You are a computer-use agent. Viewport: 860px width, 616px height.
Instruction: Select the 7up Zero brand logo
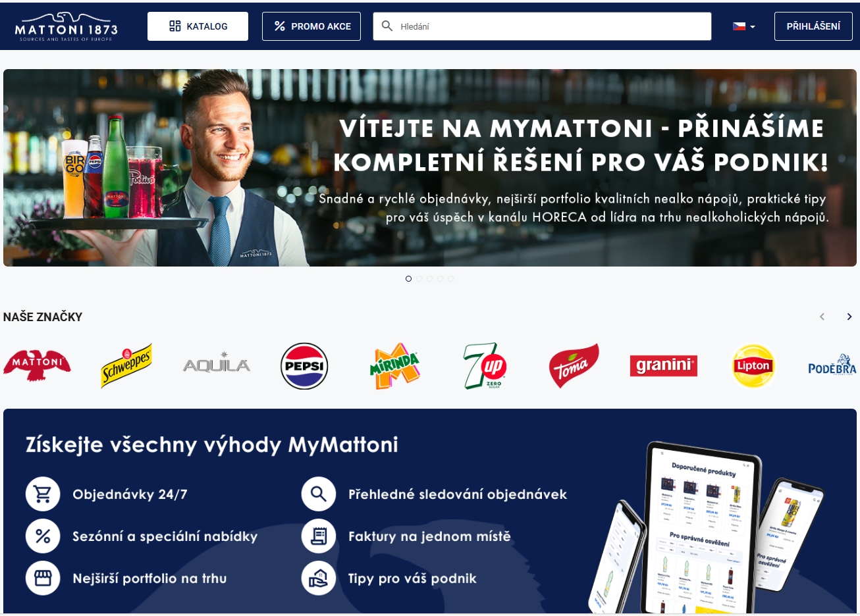click(x=484, y=366)
